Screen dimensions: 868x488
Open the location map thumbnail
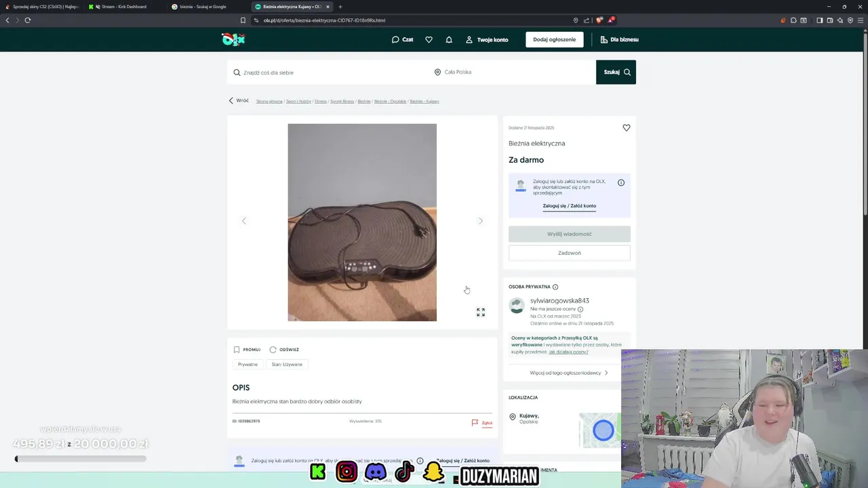(599, 430)
